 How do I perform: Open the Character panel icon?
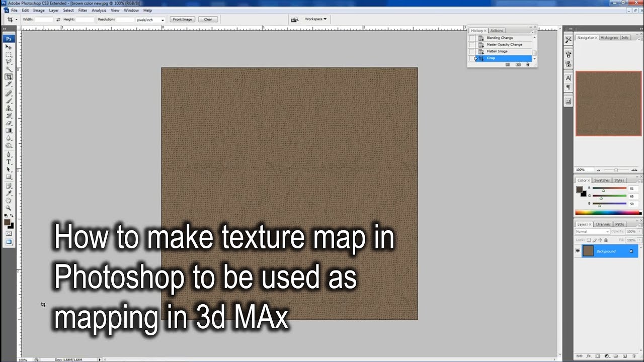click(568, 78)
